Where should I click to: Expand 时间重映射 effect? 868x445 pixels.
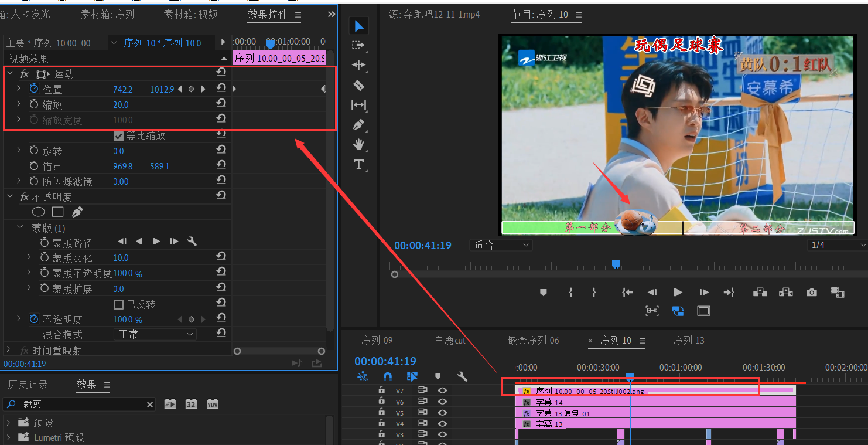pos(8,349)
